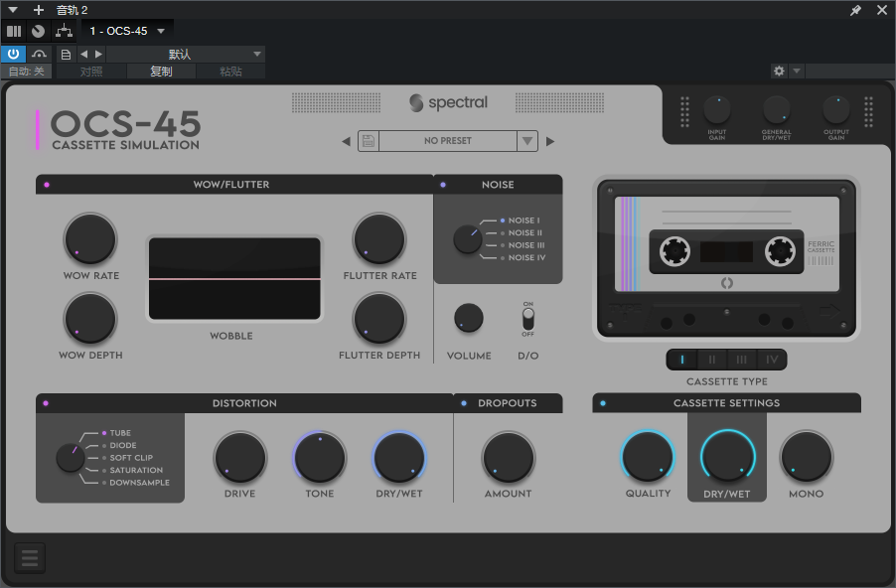The height and width of the screenshot is (588, 896).
Task: Click the GENERAL DRY/WET knob
Action: click(776, 109)
